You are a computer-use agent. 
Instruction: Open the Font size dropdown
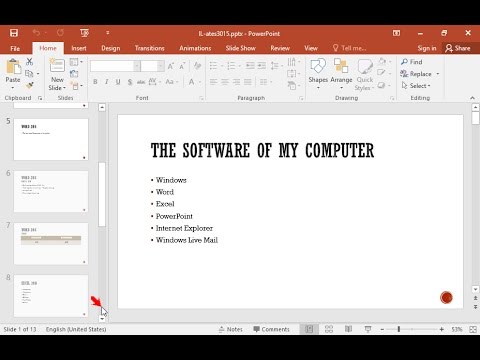click(161, 66)
